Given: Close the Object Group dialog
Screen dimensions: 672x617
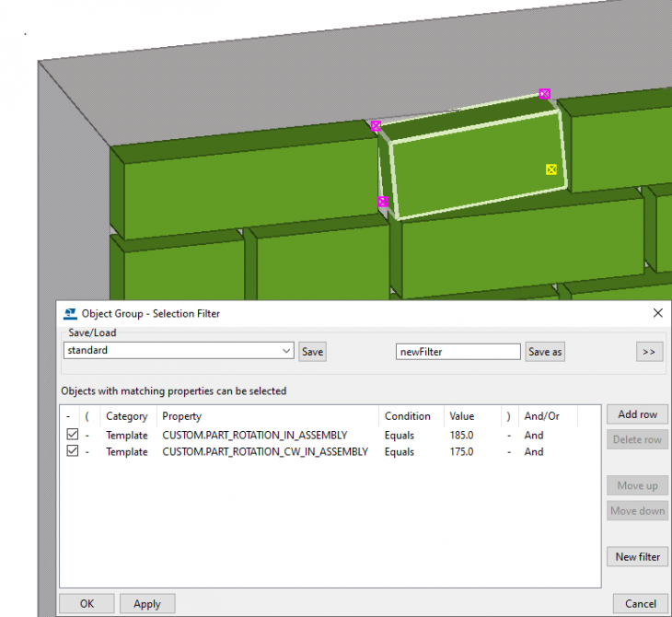Looking at the screenshot, I should click(658, 313).
